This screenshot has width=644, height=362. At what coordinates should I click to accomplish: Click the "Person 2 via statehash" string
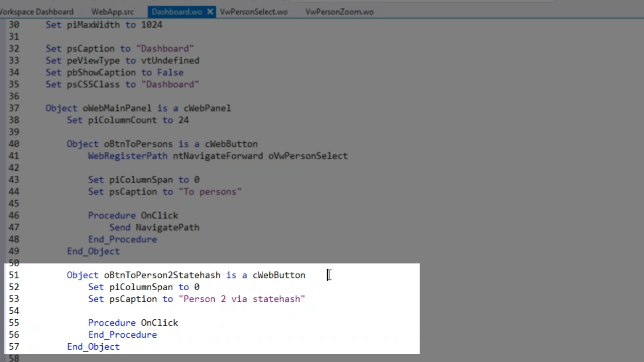click(x=241, y=299)
